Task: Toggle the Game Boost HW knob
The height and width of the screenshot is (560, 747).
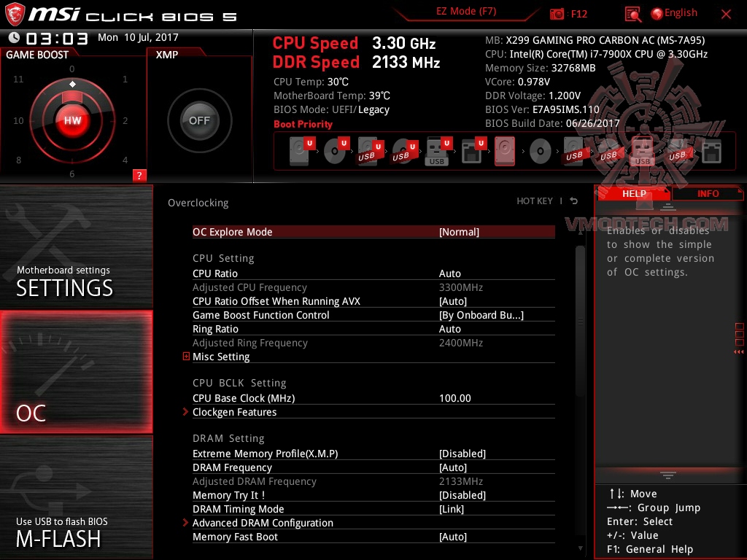Action: pos(72,120)
